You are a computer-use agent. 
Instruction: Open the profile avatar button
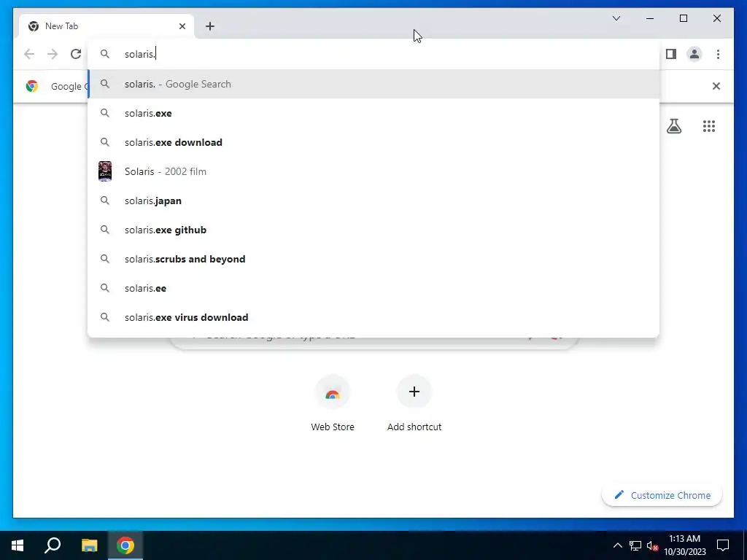(694, 54)
